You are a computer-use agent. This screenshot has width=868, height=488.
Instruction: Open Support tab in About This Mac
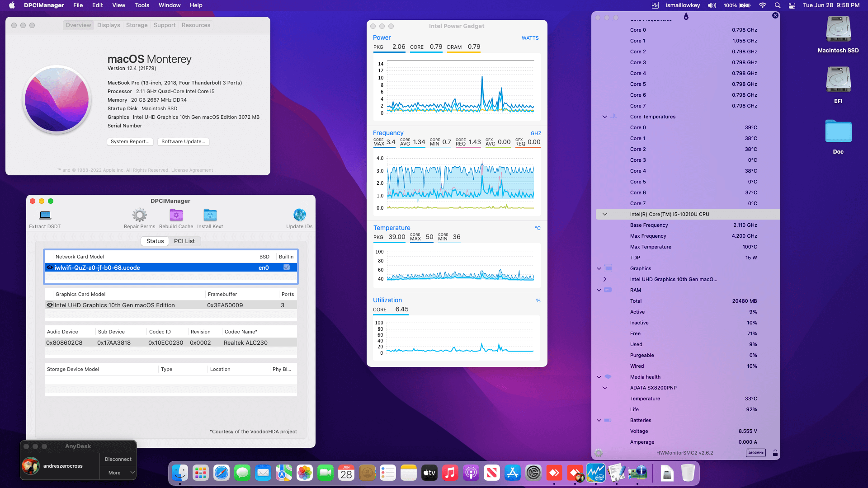[x=165, y=25]
